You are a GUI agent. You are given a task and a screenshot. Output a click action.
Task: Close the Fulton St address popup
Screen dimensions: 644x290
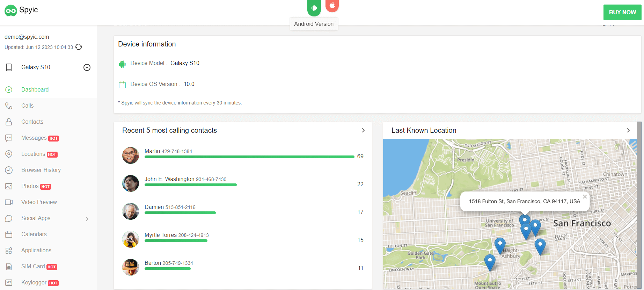pyautogui.click(x=585, y=196)
